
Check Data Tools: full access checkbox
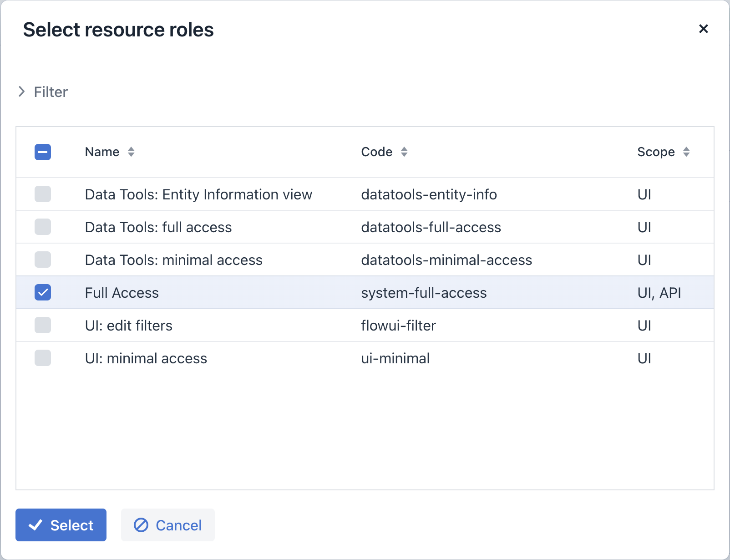click(43, 227)
